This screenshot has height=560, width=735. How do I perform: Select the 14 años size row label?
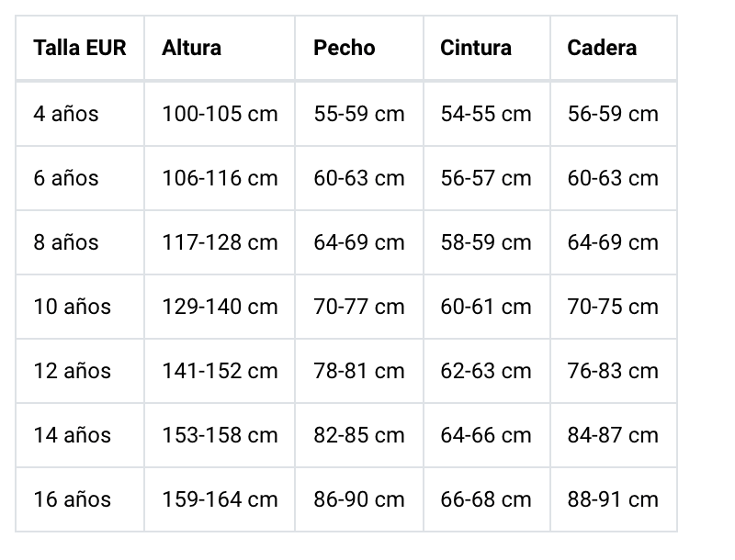(72, 435)
